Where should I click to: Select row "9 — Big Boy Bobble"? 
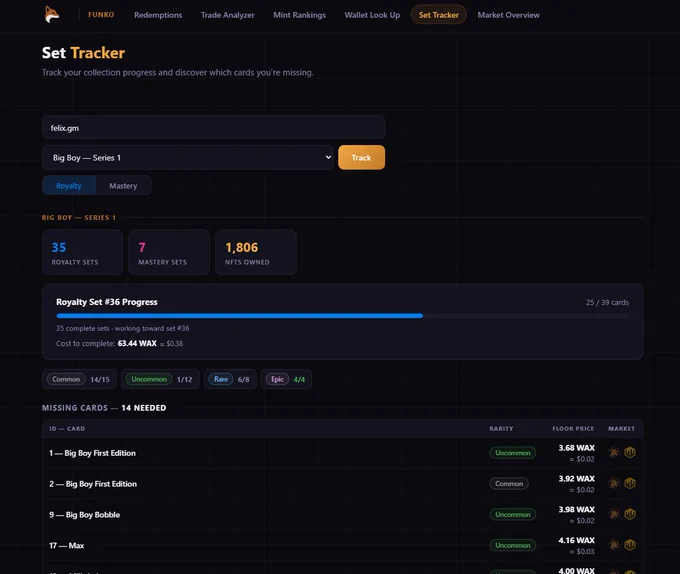pyautogui.click(x=343, y=515)
